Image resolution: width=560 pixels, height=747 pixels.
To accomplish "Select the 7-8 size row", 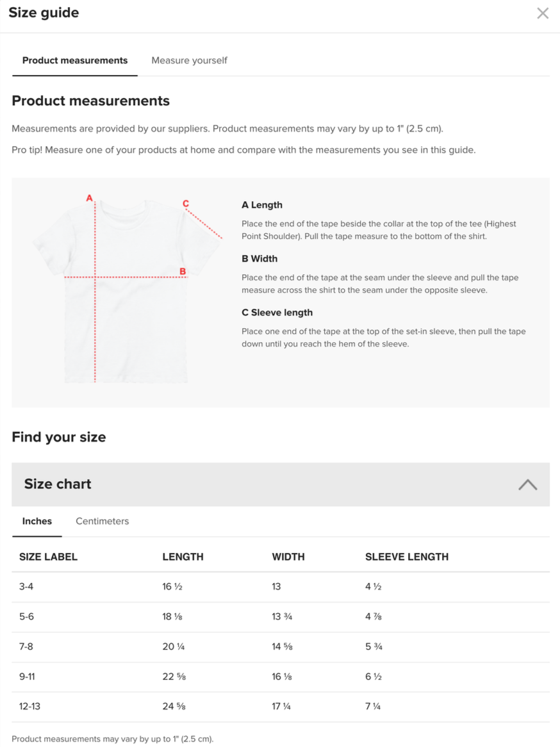I will (280, 647).
